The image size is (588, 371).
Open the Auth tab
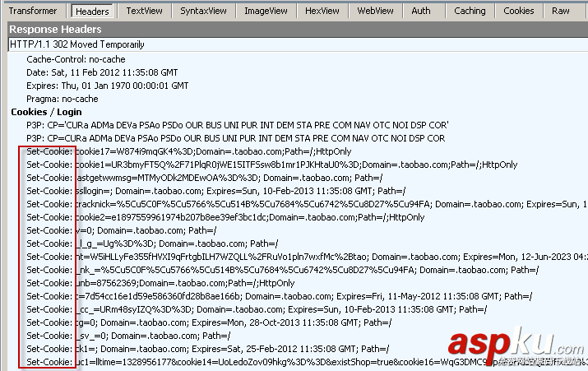point(421,11)
